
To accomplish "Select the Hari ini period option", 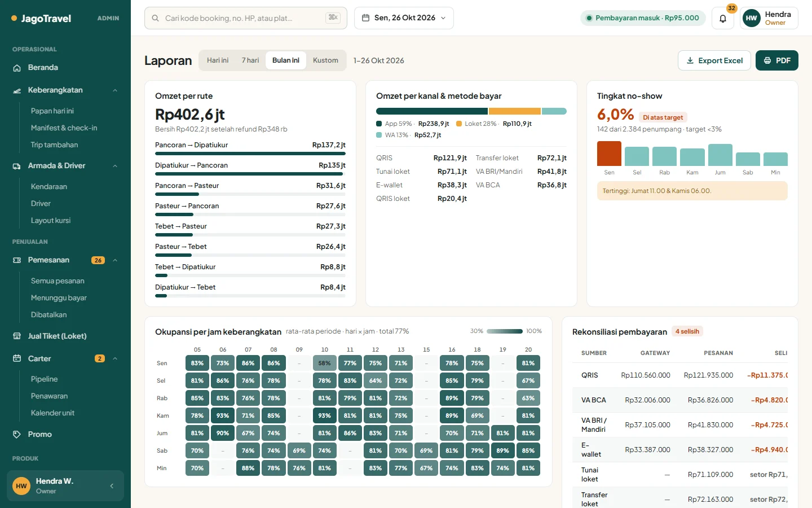I will click(218, 60).
